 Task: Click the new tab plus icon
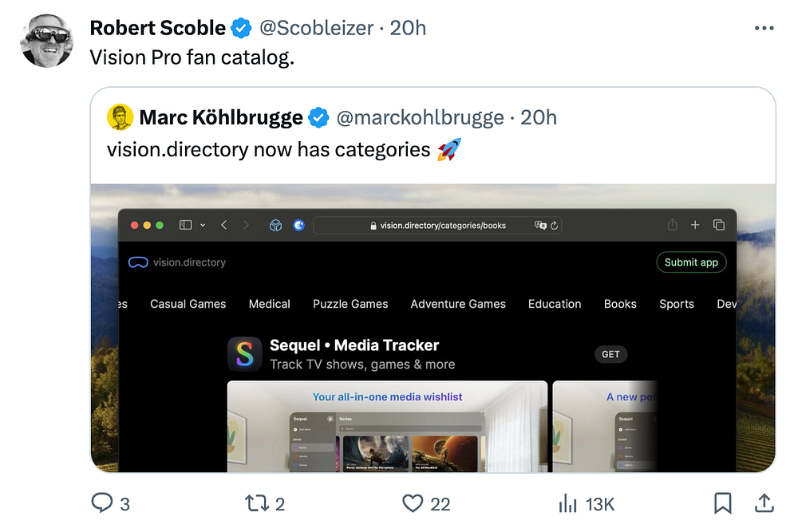[x=695, y=226]
